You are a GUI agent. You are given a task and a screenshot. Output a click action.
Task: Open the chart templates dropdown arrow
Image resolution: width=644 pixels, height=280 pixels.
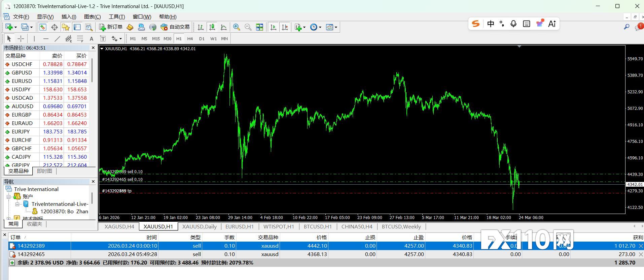[x=336, y=27]
